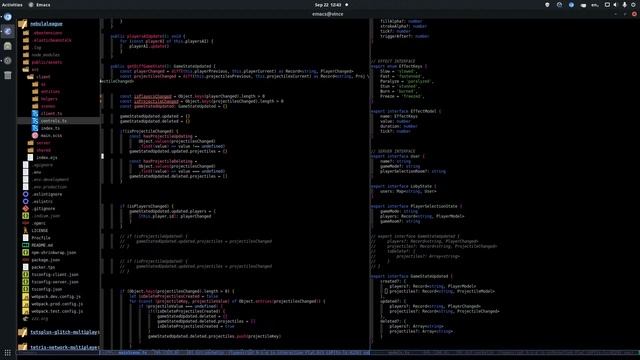Click the playerAIUpdate method definition line
This screenshot has width=640, height=360.
pyautogui.click(x=148, y=36)
